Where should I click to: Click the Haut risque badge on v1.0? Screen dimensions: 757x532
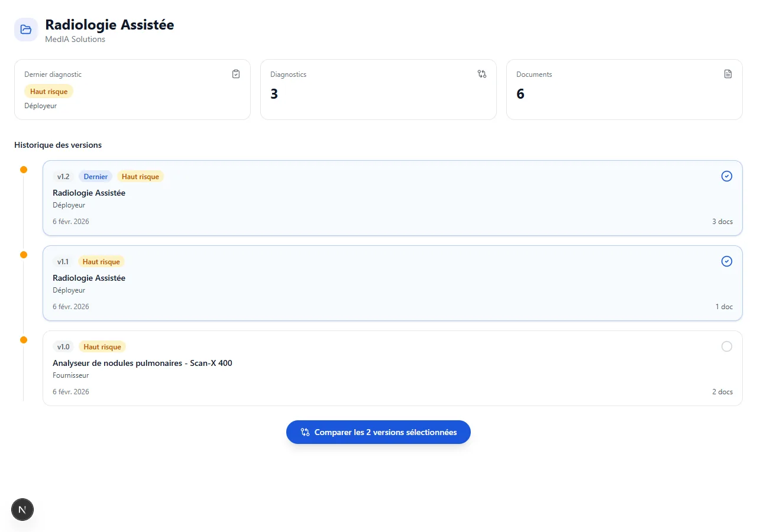point(102,347)
